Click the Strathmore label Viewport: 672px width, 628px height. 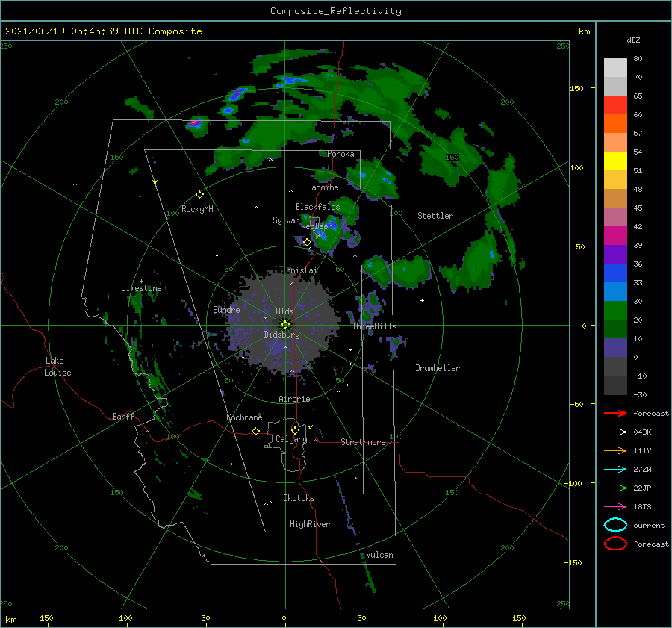[363, 442]
